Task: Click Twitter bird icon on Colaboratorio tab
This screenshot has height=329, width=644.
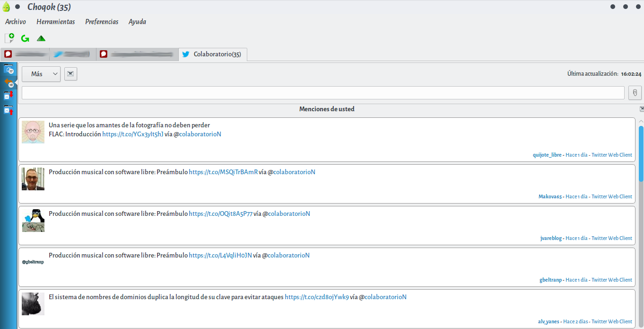Action: (186, 54)
